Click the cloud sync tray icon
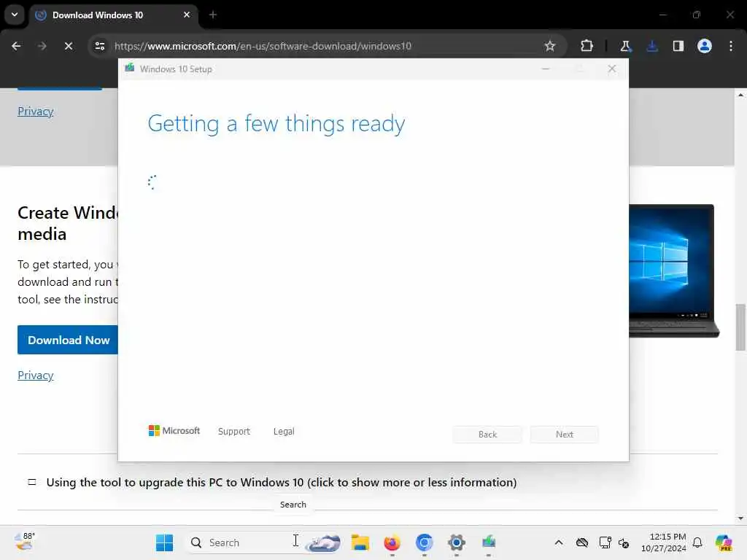Screen dimensions: 747x560 click(x=582, y=542)
